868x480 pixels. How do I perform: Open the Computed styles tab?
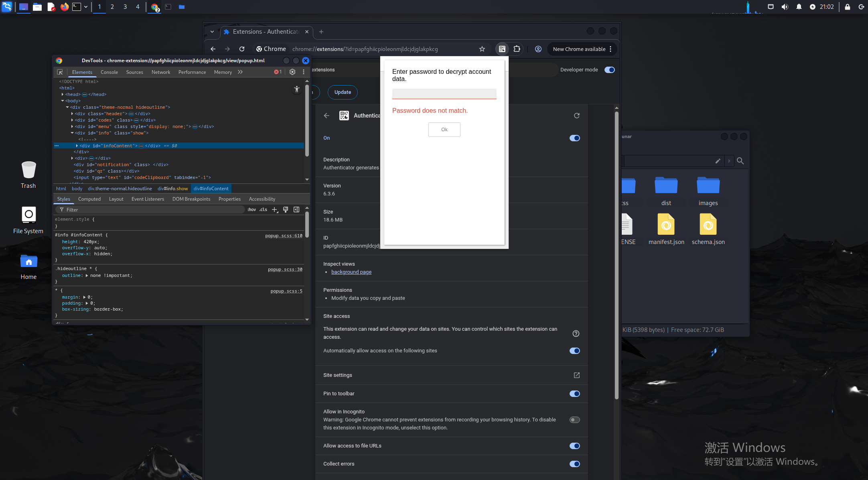[x=89, y=199]
